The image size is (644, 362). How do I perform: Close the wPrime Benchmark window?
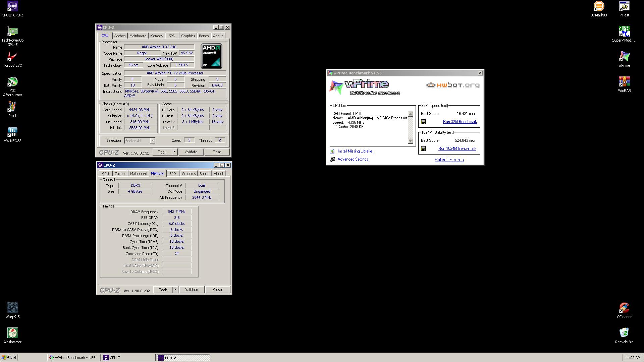coord(480,73)
